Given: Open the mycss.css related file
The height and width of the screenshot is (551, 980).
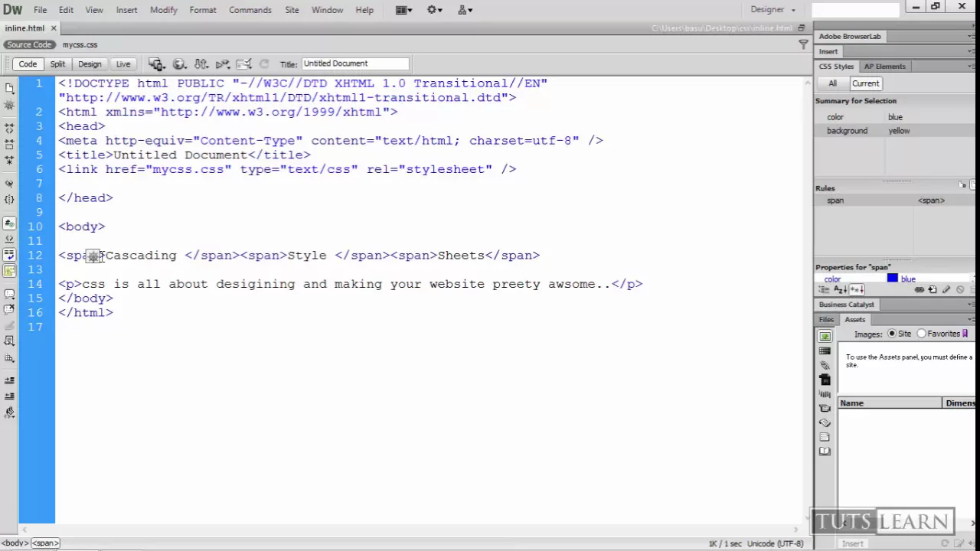Looking at the screenshot, I should [x=80, y=44].
